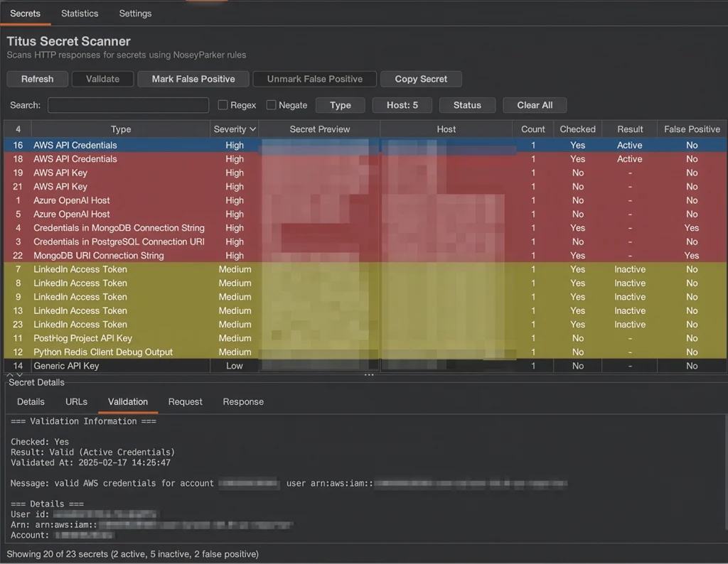Mark the selected secret as false positive
This screenshot has height=564, width=728.
point(193,79)
